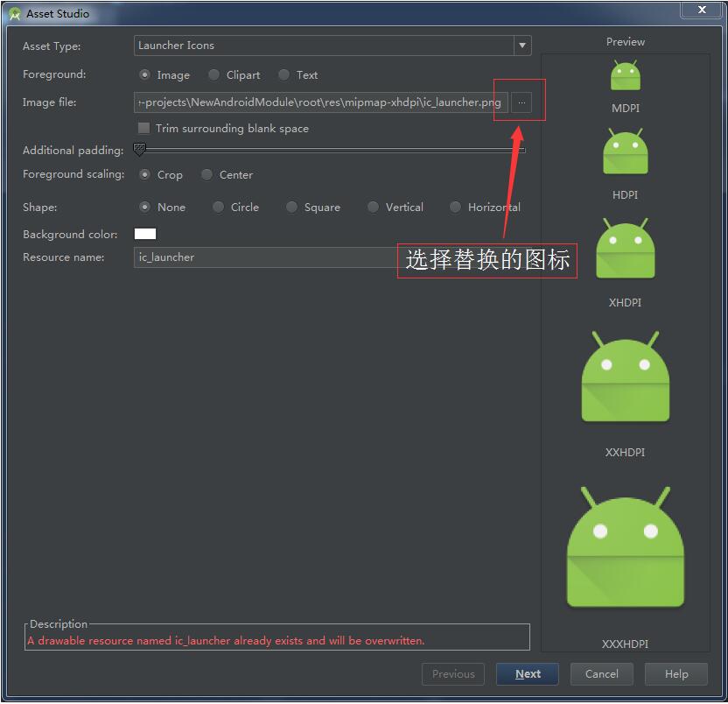Close the Asset Studio window
Image resolution: width=728 pixels, height=704 pixels.
702,10
